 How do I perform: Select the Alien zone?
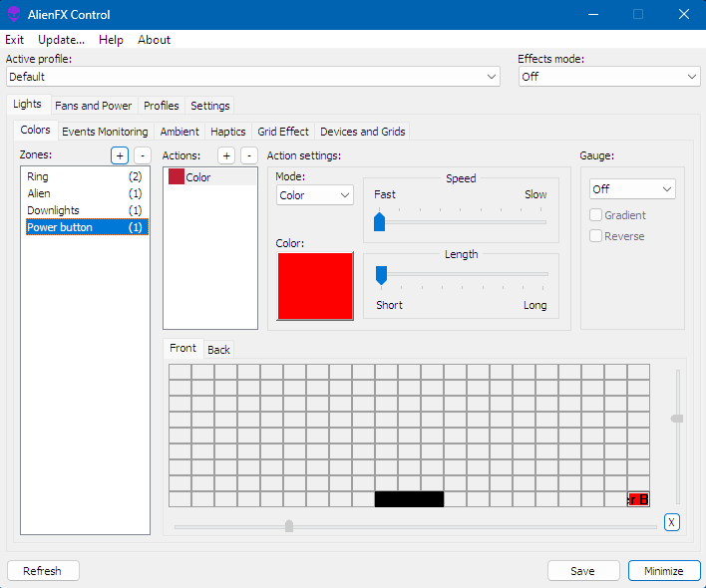85,193
